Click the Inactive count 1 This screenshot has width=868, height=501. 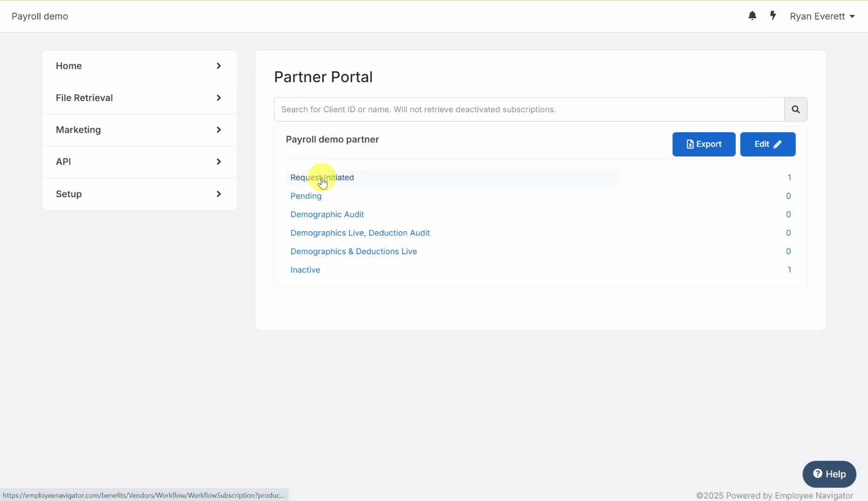pos(789,270)
